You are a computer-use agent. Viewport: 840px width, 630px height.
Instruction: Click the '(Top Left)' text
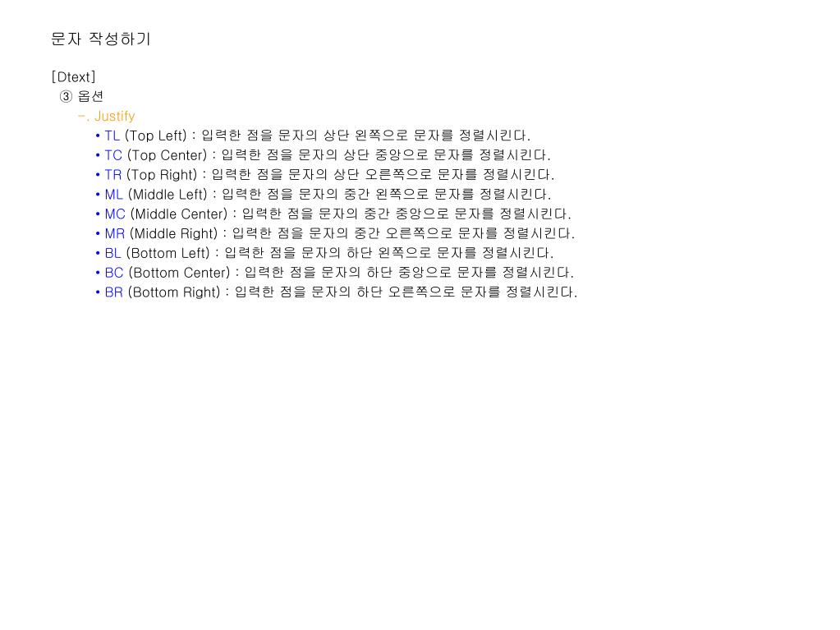click(155, 136)
